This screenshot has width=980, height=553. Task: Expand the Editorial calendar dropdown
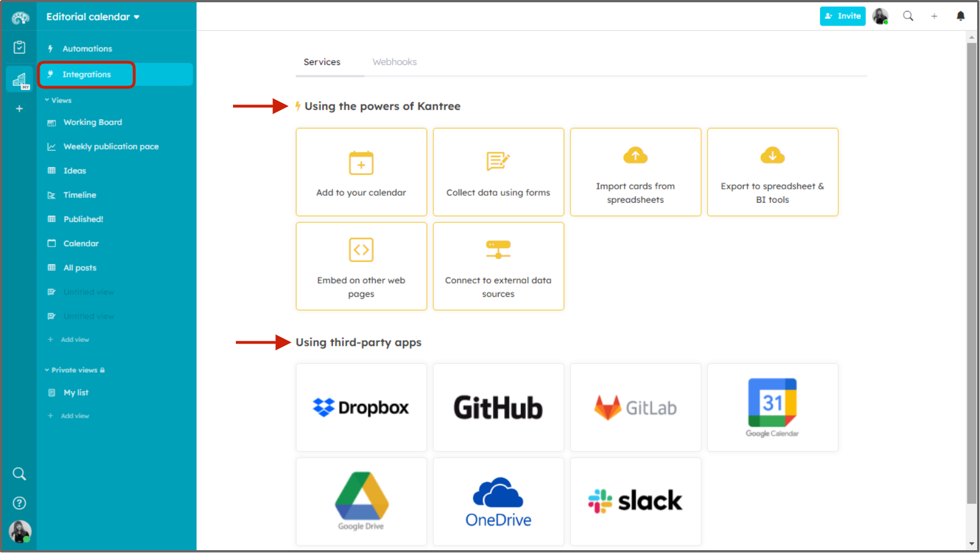[93, 17]
